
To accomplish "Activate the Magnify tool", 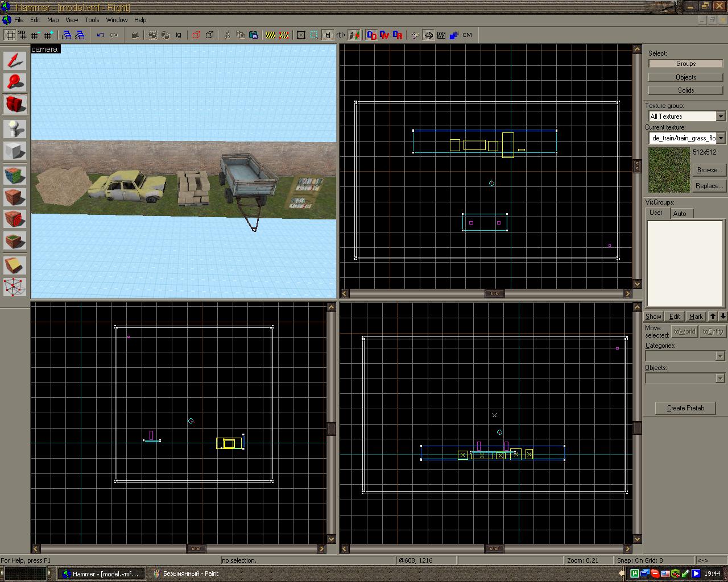I will (x=15, y=82).
